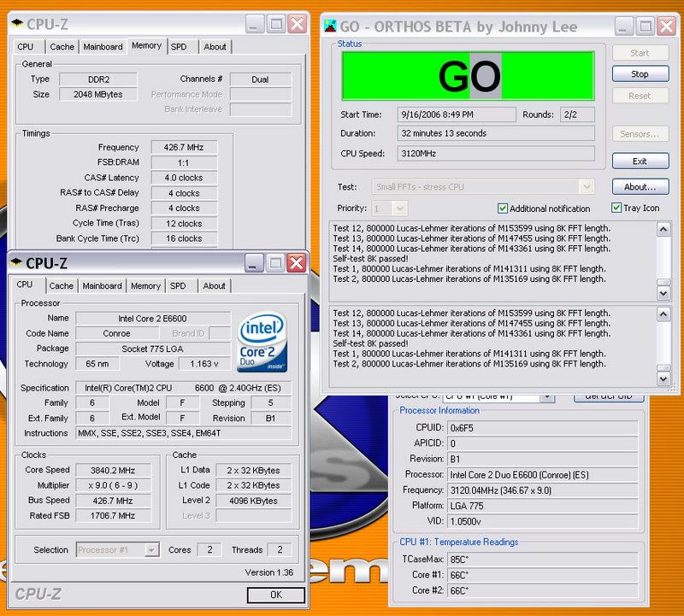Screen dimensions: 684x616
Task: Open the Mainboard tab in upper CPU-Z window
Action: click(103, 47)
